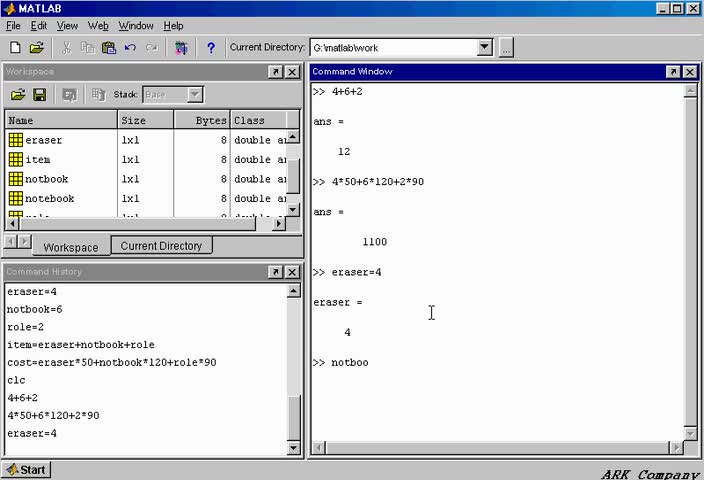Click the 1100 answer in Command Window

tap(375, 242)
